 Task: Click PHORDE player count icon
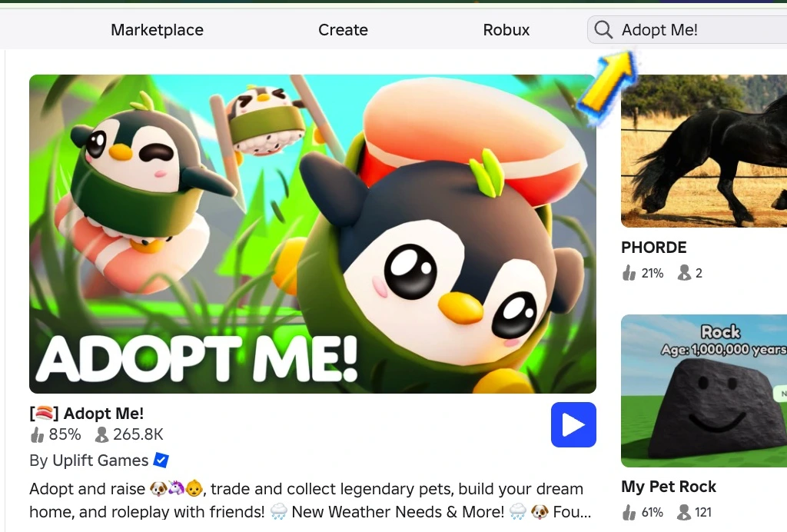pos(683,273)
